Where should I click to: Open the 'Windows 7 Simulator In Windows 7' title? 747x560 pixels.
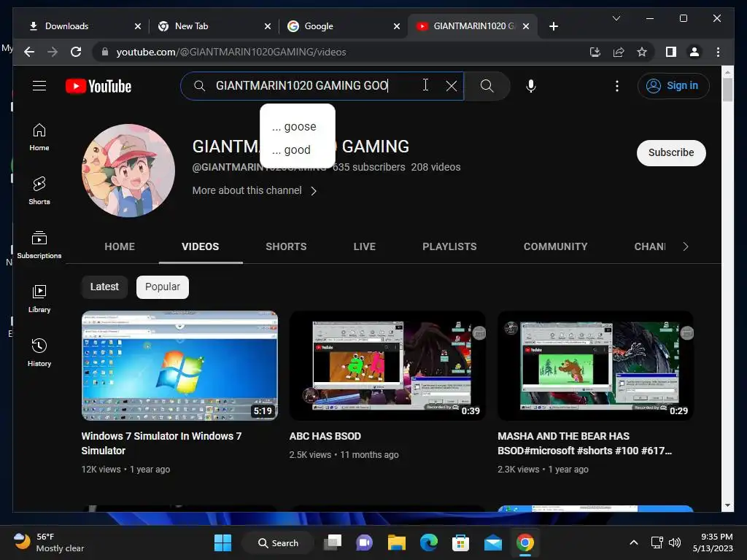(x=161, y=443)
